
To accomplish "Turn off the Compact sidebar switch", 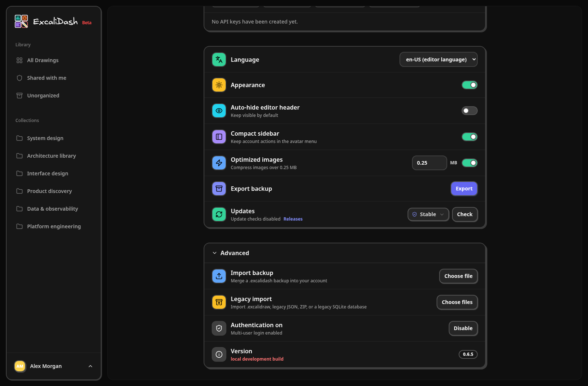I will [x=470, y=137].
